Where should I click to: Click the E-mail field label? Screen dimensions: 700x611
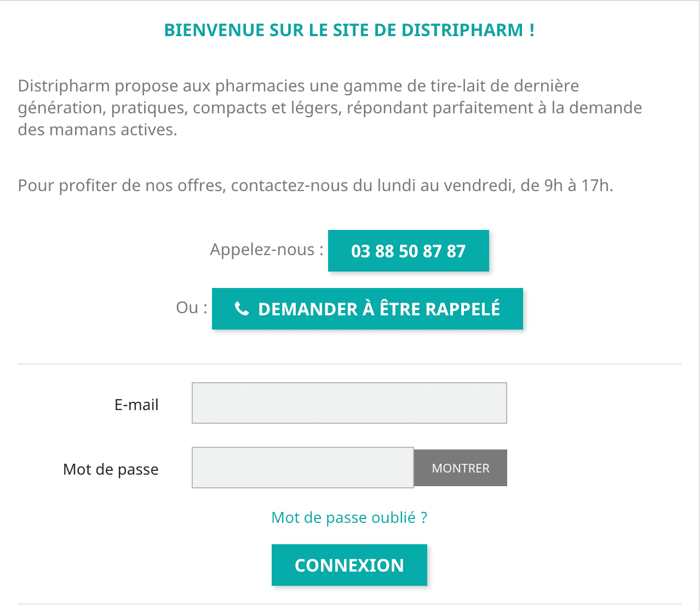click(x=136, y=405)
